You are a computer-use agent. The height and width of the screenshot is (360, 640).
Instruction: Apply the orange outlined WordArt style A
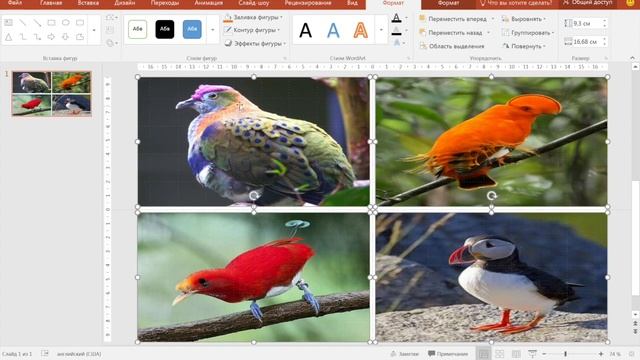click(x=360, y=31)
